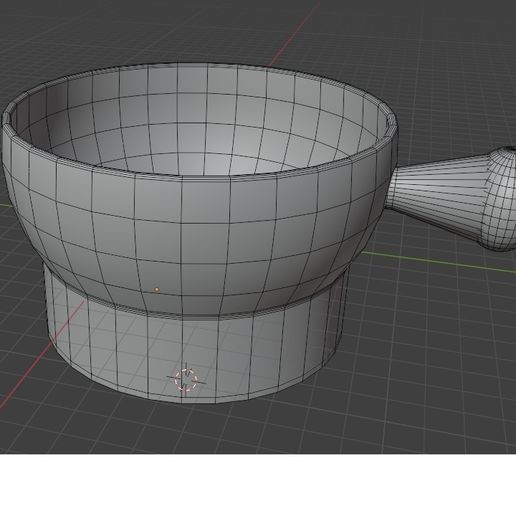Image resolution: width=516 pixels, height=516 pixels.
Task: Select the orange object origin dot
Action: point(157,290)
